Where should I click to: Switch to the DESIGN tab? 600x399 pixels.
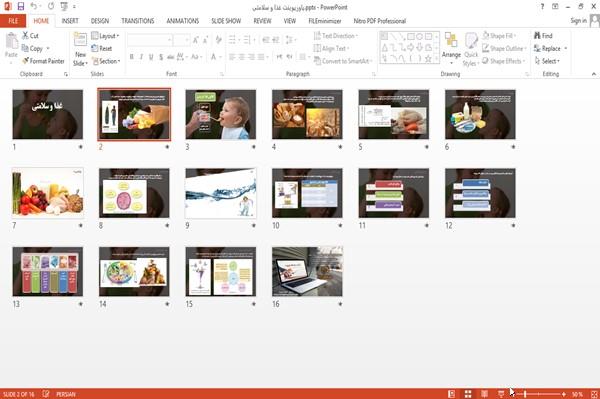[100, 21]
